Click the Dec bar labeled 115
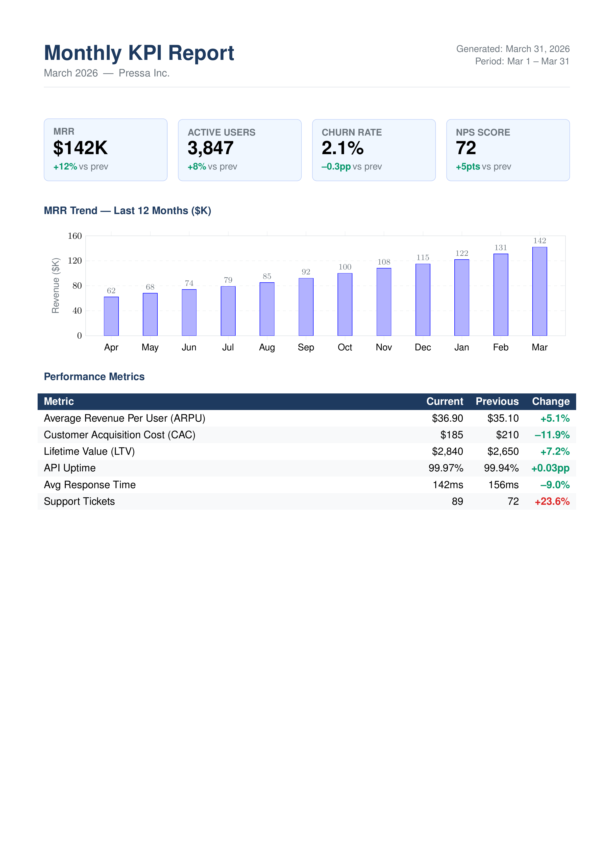The width and height of the screenshot is (614, 868). click(x=423, y=300)
